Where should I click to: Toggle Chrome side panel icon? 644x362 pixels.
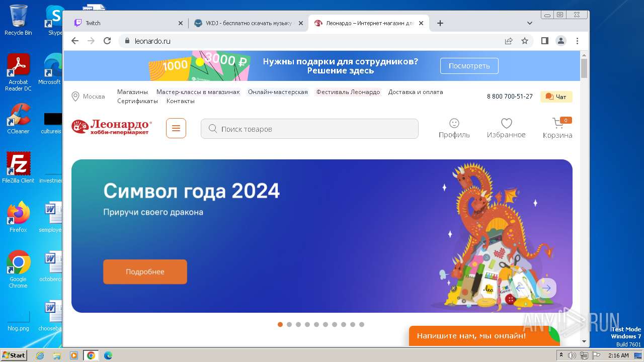pyautogui.click(x=545, y=41)
